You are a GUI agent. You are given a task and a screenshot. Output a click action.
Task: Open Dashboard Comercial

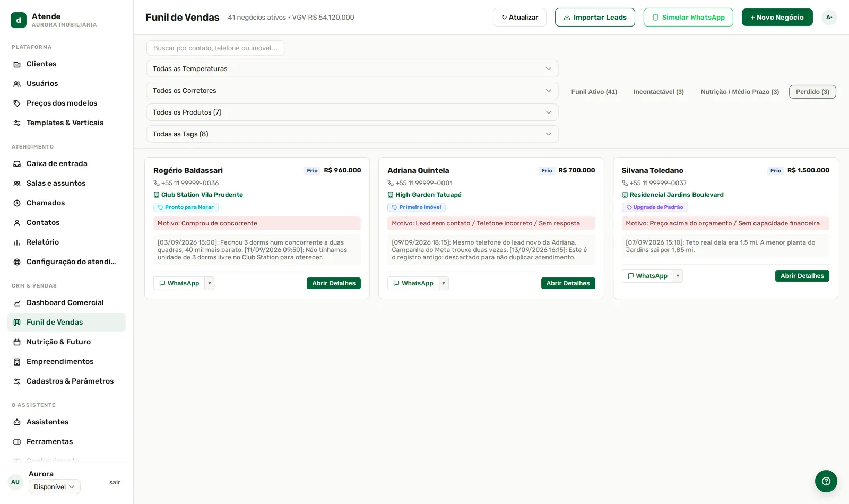tap(66, 303)
